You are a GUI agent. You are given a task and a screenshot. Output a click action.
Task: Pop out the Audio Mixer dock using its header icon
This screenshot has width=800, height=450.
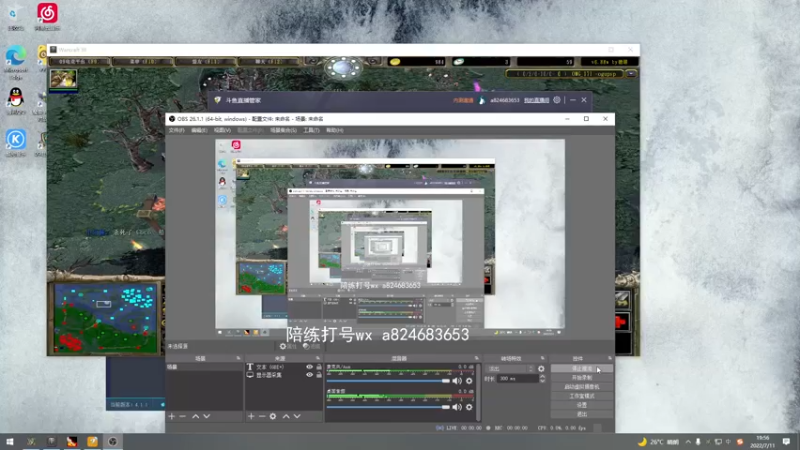[477, 359]
